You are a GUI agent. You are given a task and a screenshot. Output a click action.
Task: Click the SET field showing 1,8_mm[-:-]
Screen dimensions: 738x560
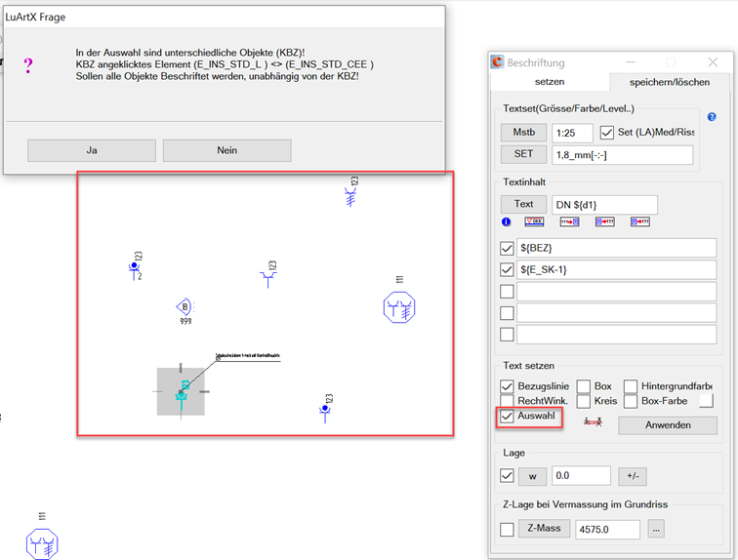coord(622,155)
